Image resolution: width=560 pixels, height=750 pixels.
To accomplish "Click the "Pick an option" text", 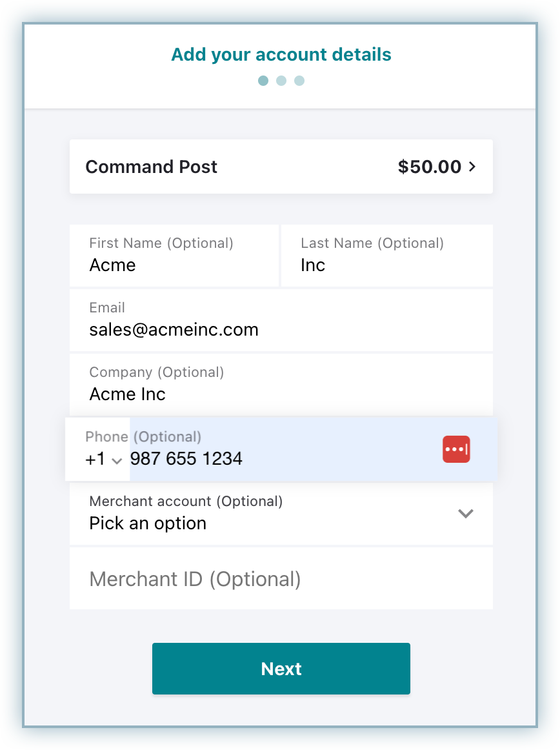I will pyautogui.click(x=148, y=523).
